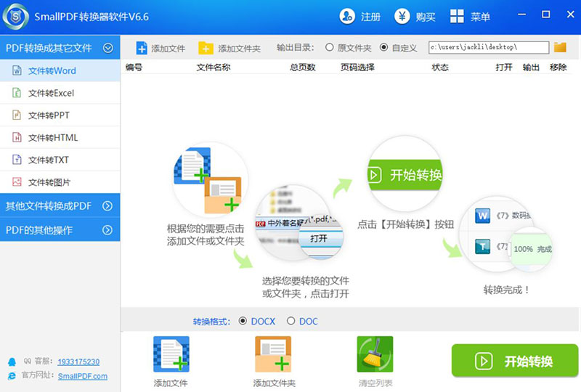Click the Excel file icon in sidebar
Screen dimensions: 581x392
(17, 93)
